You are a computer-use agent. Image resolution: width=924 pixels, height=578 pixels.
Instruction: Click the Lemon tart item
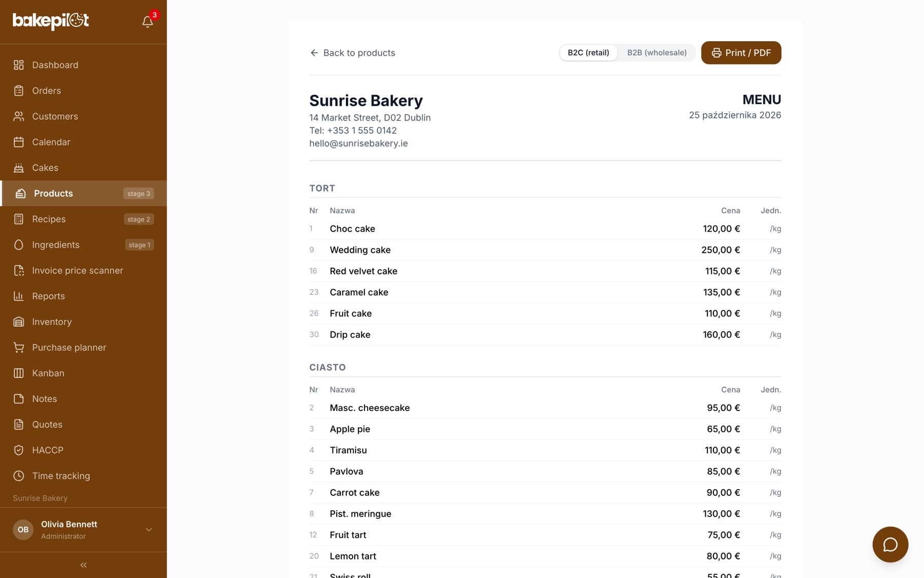[x=545, y=556]
